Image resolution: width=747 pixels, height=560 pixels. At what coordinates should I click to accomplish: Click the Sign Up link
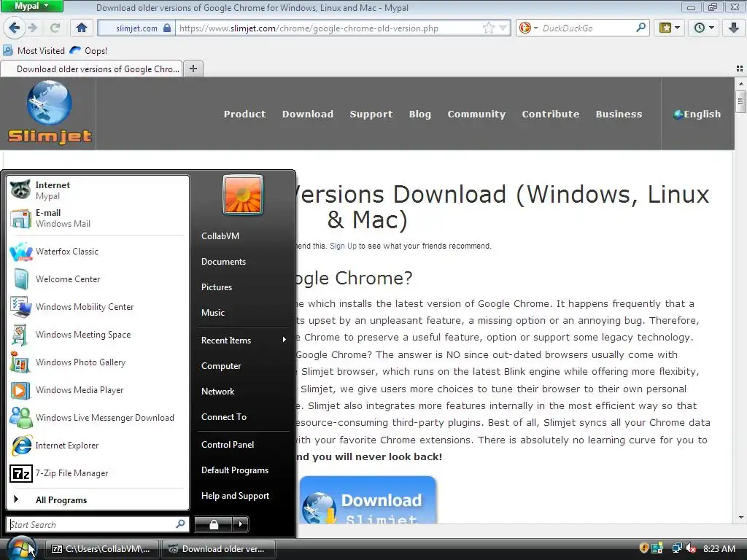(x=343, y=246)
